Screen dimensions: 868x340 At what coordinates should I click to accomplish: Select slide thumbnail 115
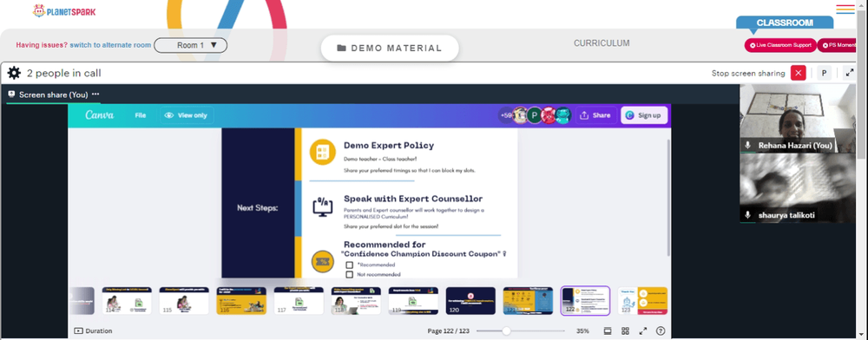[x=184, y=301]
